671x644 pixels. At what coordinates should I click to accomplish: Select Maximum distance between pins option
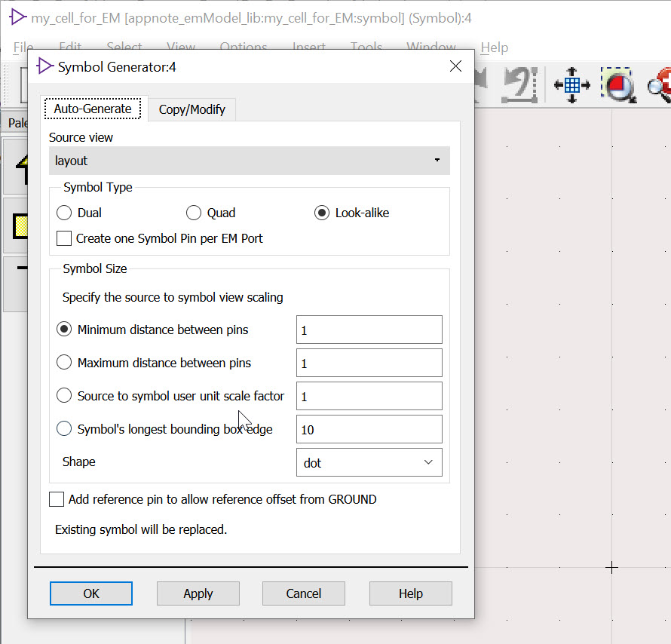pyautogui.click(x=65, y=363)
